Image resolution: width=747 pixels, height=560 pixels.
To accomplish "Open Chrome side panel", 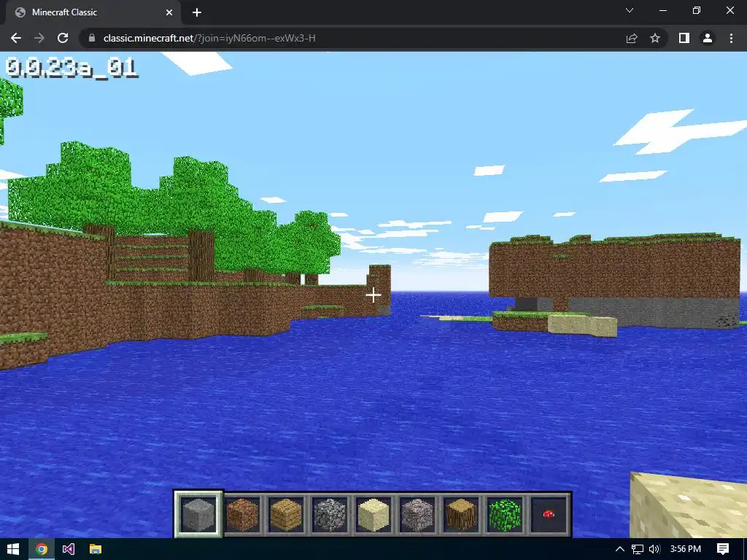I will click(684, 38).
